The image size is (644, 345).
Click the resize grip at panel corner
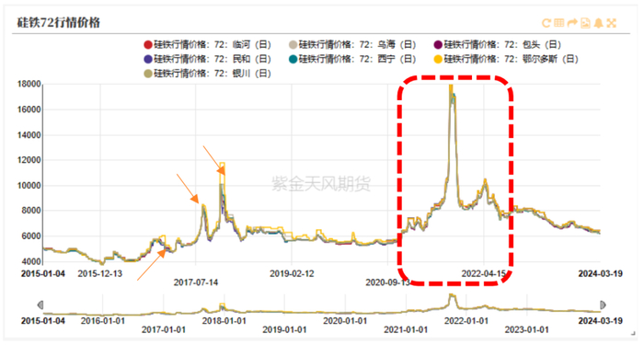point(633,334)
